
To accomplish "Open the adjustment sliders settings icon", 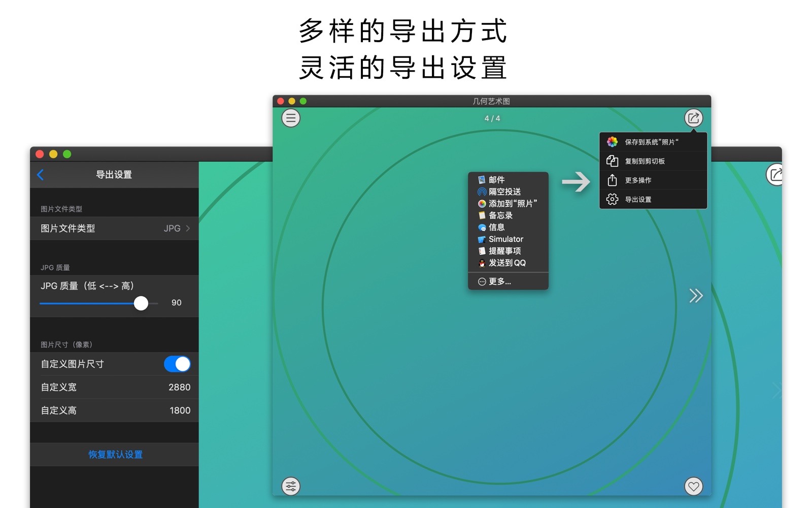I will [x=291, y=486].
